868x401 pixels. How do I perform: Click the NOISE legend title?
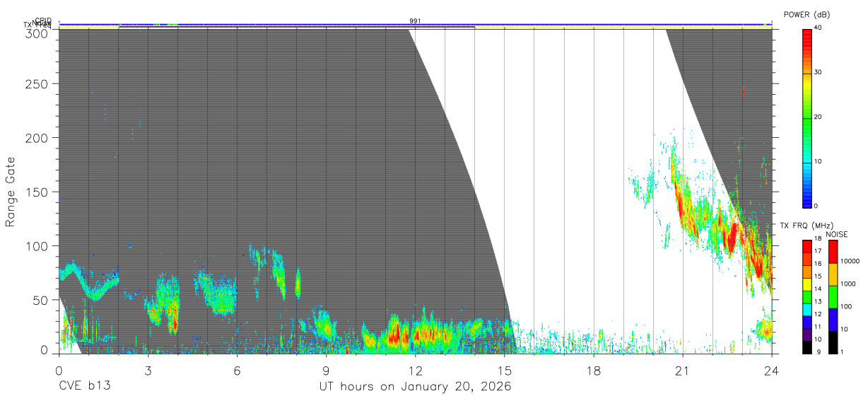[837, 234]
